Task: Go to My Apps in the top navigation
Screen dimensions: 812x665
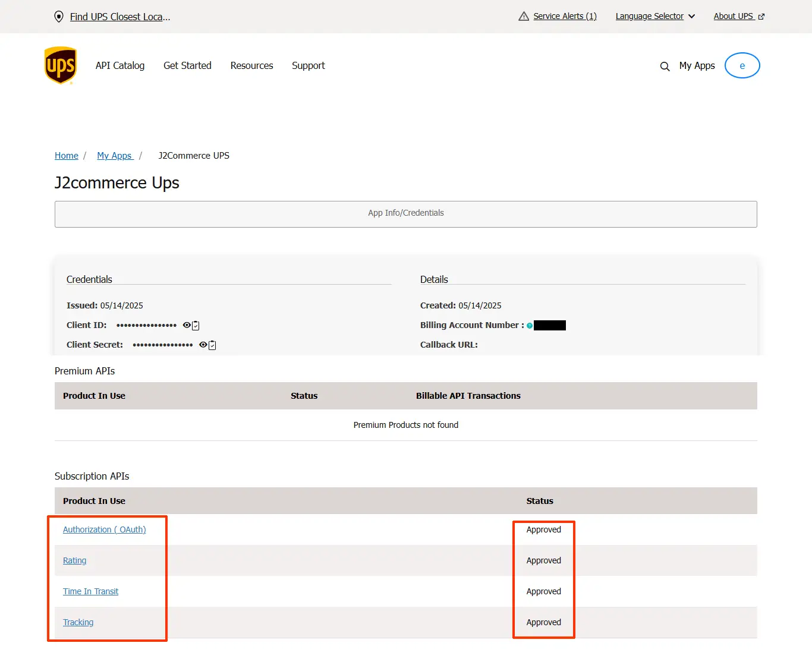Action: [x=697, y=65]
